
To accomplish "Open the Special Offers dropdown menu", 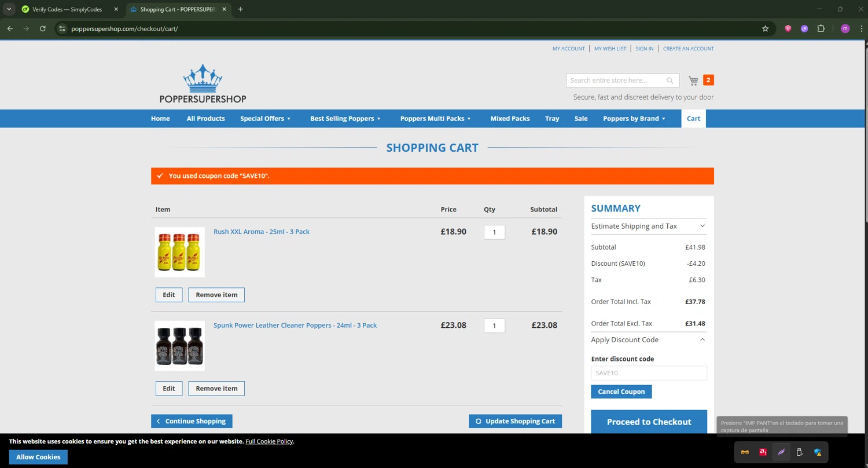I will tap(266, 119).
